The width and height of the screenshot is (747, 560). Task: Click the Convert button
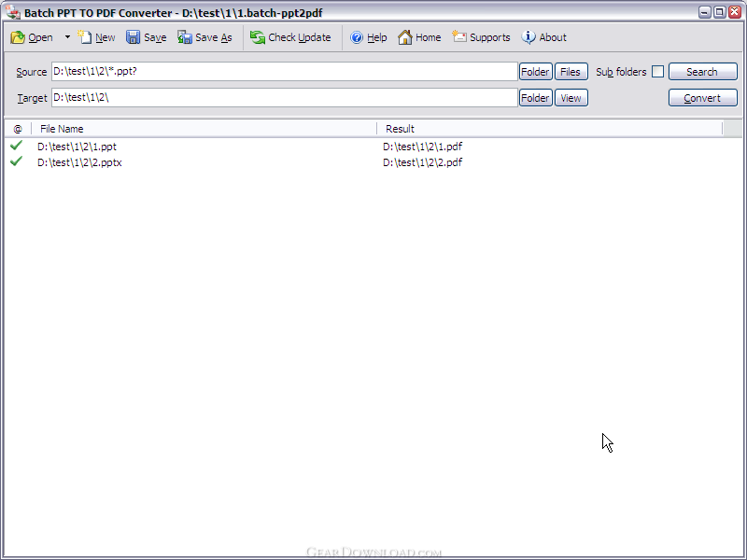(703, 98)
